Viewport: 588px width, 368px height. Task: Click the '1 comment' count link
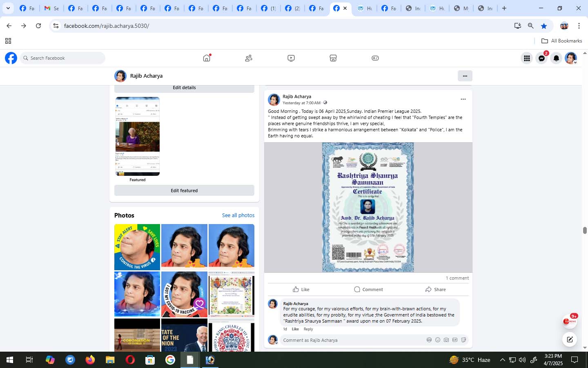457,278
